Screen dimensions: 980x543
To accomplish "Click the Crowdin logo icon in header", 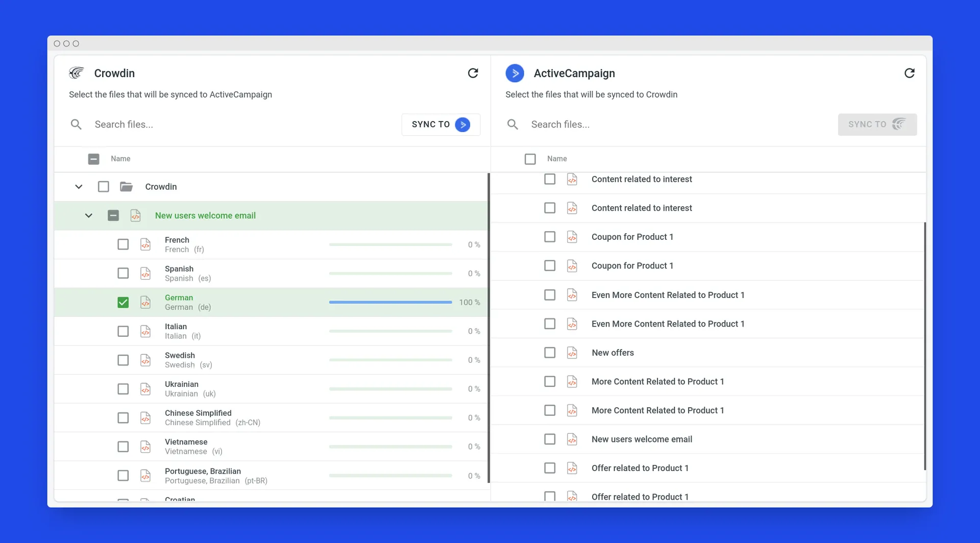I will (77, 73).
